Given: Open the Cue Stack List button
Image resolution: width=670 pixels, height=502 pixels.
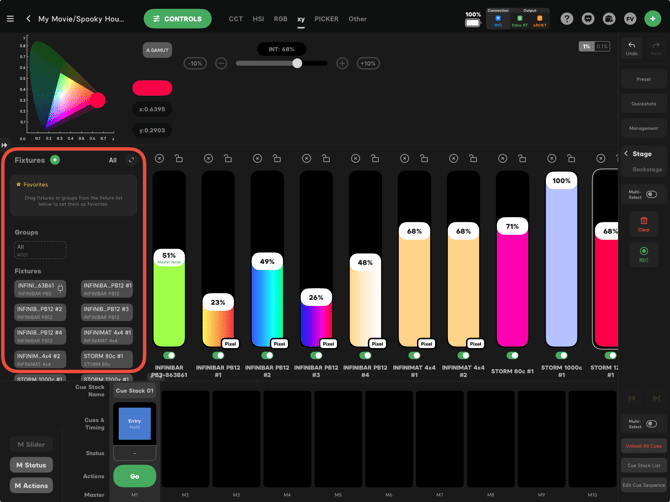Looking at the screenshot, I should (x=644, y=465).
